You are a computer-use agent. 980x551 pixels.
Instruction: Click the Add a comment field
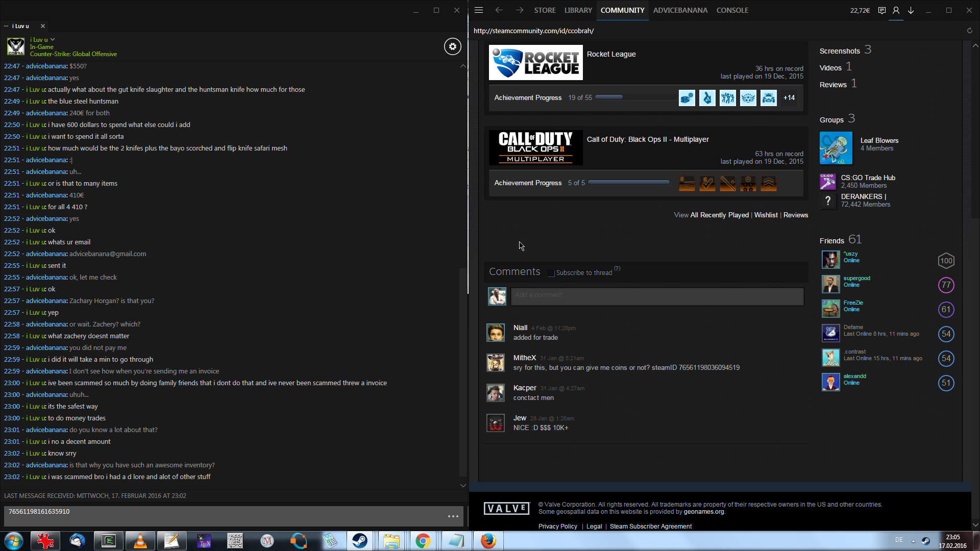tap(657, 296)
